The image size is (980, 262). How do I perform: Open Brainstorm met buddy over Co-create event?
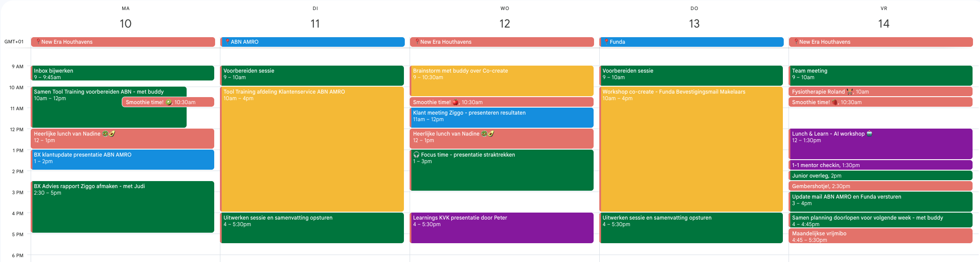502,81
